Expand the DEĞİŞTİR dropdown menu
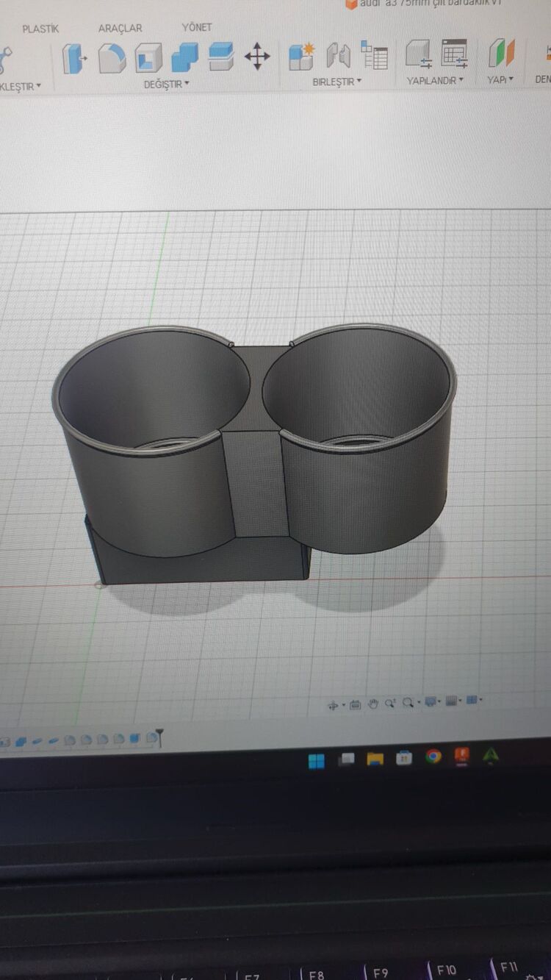The height and width of the screenshot is (980, 551). click(x=166, y=84)
